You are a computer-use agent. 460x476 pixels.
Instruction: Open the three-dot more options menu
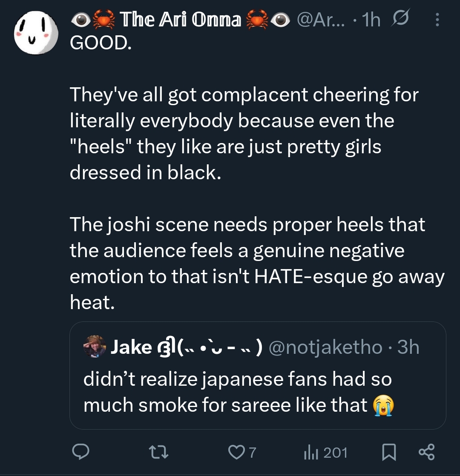pyautogui.click(x=437, y=20)
